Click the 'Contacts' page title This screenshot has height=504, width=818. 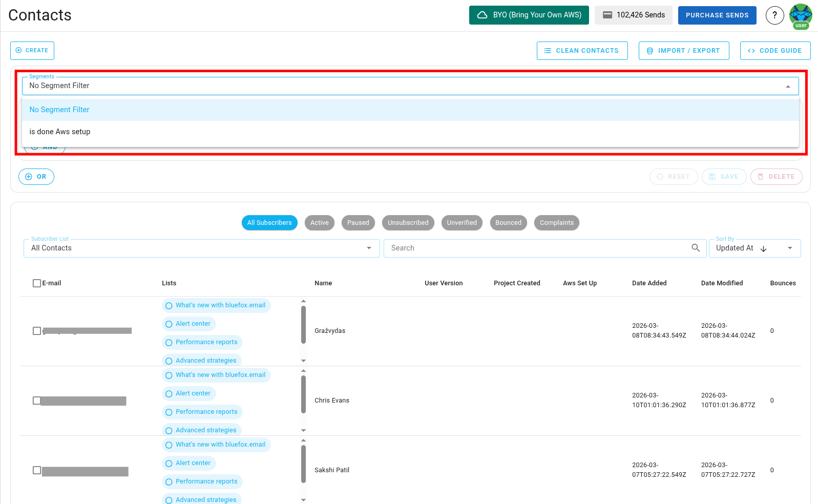click(x=40, y=15)
